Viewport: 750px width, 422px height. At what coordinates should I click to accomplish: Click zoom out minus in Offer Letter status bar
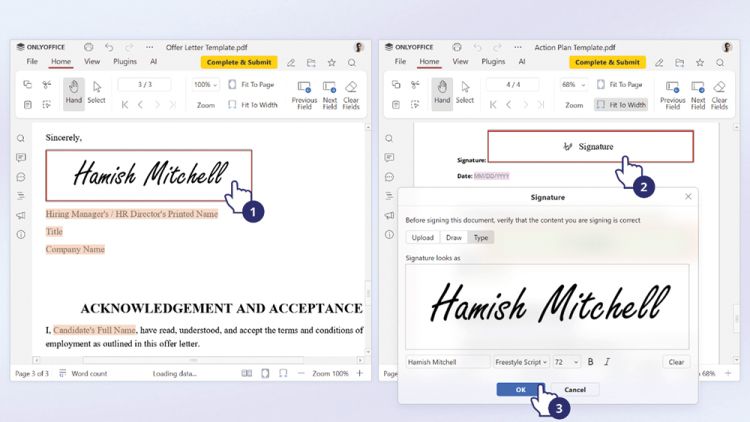pos(301,373)
